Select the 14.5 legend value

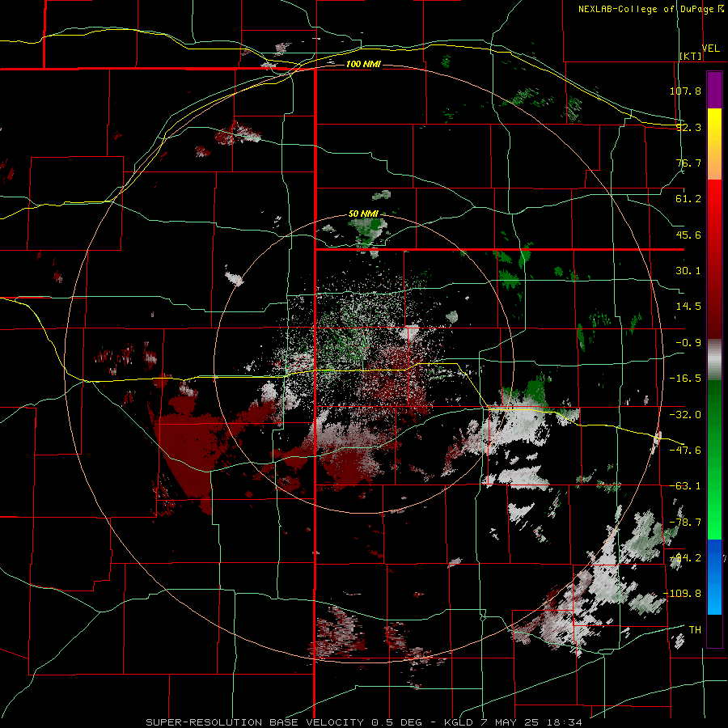coord(688,307)
